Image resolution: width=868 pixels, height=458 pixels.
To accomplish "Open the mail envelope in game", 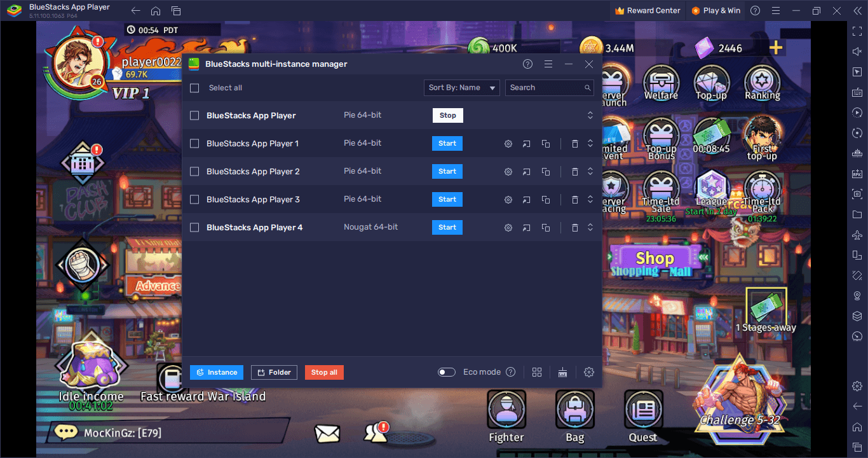I will [327, 434].
